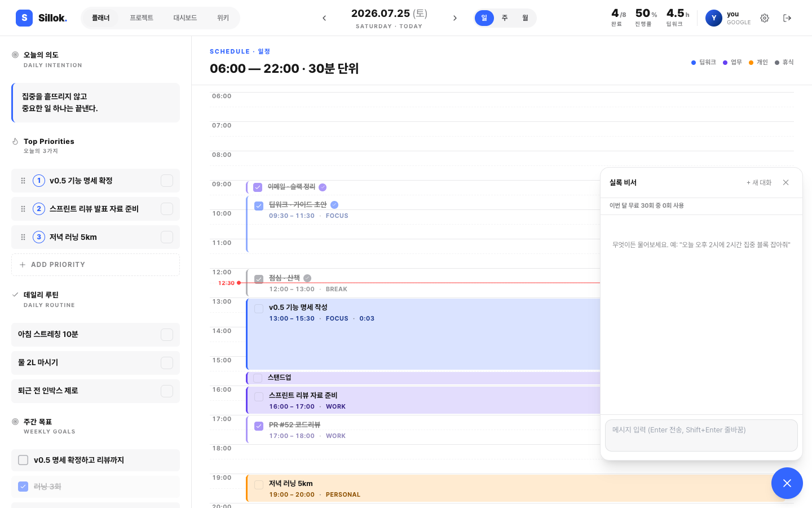This screenshot has width=812, height=508.
Task: Click the Top Priorities flame icon
Action: (15, 141)
